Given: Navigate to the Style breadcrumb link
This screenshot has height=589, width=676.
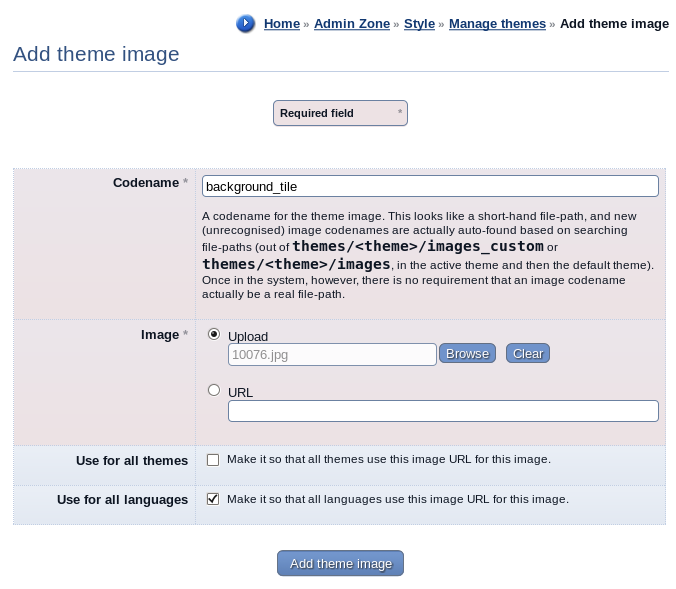Looking at the screenshot, I should point(419,23).
